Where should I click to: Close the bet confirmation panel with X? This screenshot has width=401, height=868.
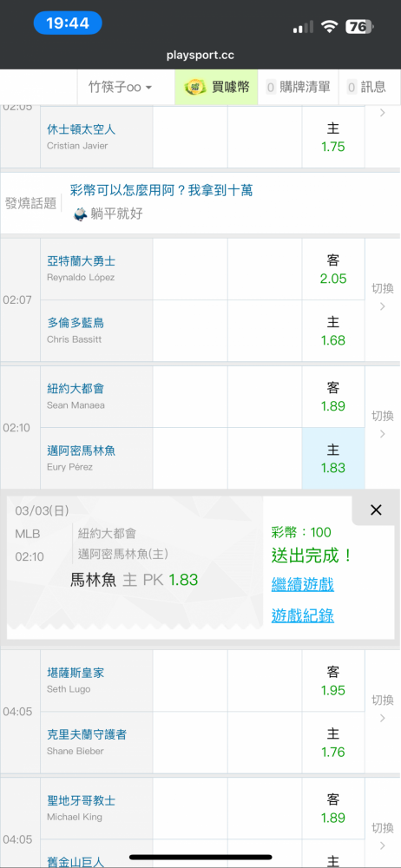click(x=376, y=510)
